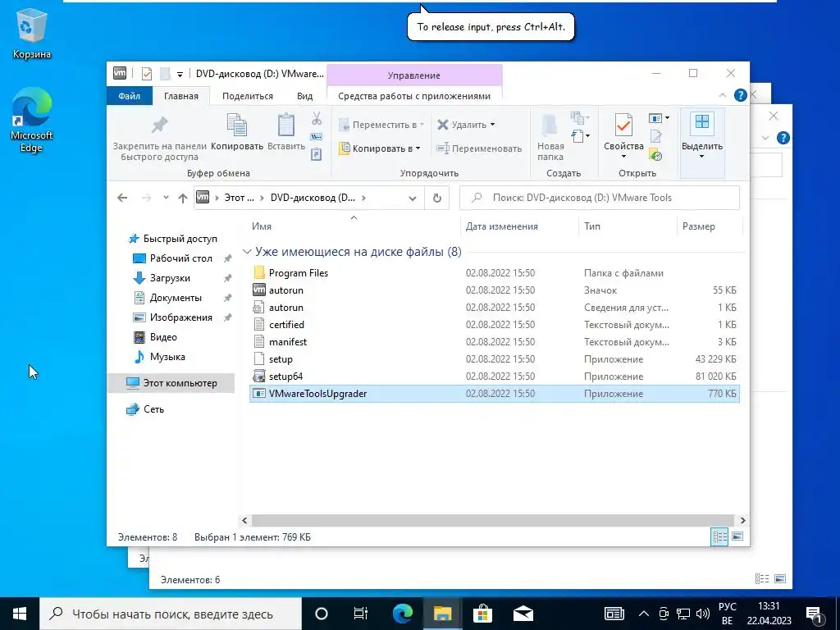Open Microsoft Edge from the taskbar
840x630 pixels.
click(x=403, y=614)
